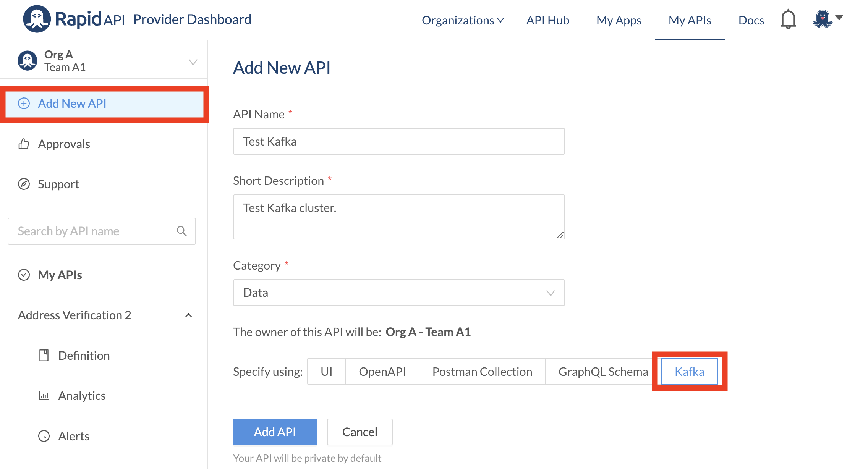The height and width of the screenshot is (469, 868).
Task: Go to the API Hub tab
Action: pos(547,20)
